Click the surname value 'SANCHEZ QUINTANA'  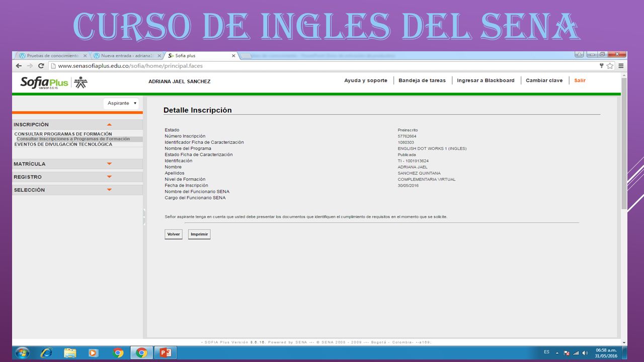(419, 173)
